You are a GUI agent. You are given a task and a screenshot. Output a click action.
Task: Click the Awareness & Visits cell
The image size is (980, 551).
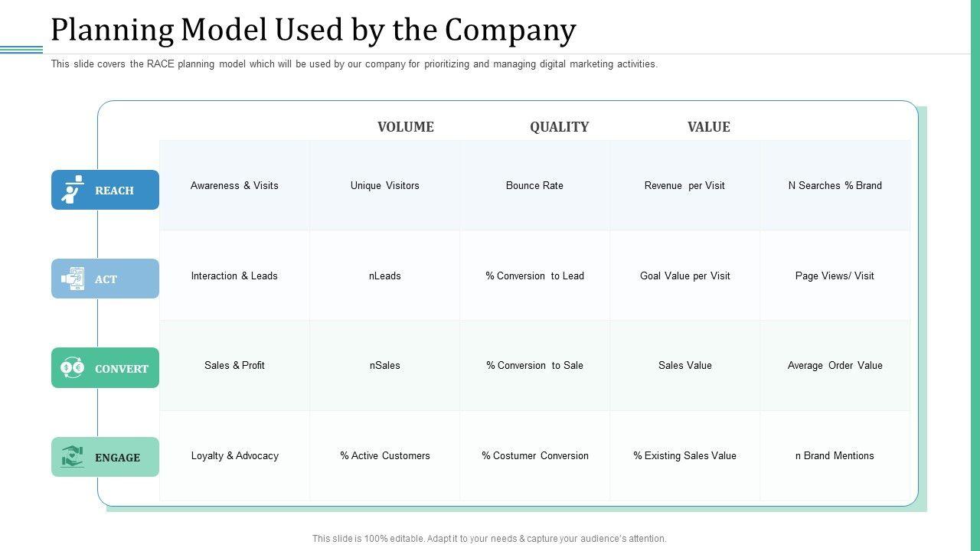234,186
